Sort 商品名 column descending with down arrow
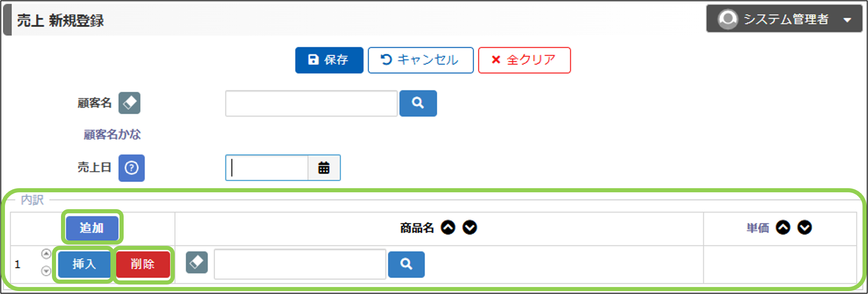This screenshot has height=294, width=868. [x=469, y=227]
